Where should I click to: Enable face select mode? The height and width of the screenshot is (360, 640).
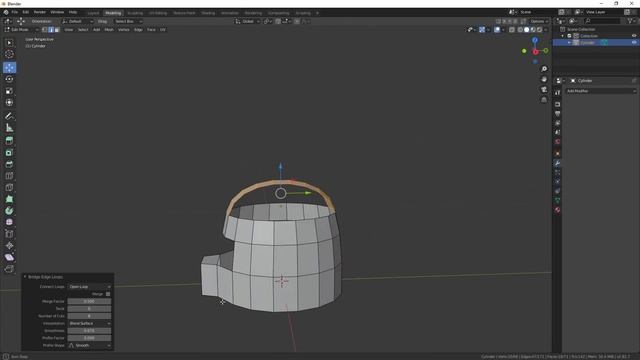[x=57, y=30]
